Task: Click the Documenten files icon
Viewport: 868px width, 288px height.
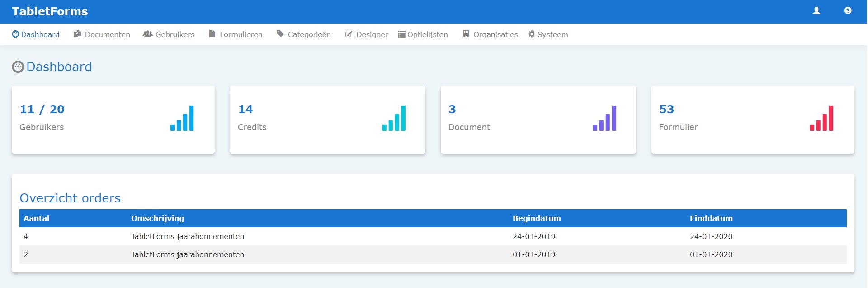Action: click(77, 34)
